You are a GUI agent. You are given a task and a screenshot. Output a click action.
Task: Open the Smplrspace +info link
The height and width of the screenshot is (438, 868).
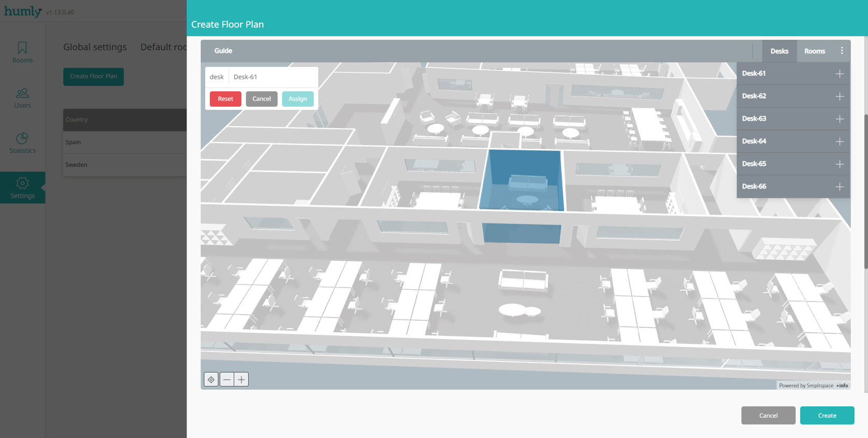(x=842, y=386)
